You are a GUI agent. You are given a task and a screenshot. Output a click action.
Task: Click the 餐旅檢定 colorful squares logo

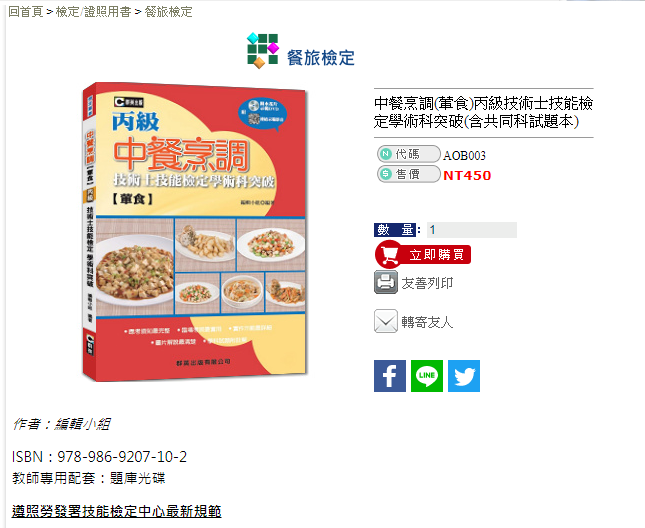[x=263, y=51]
